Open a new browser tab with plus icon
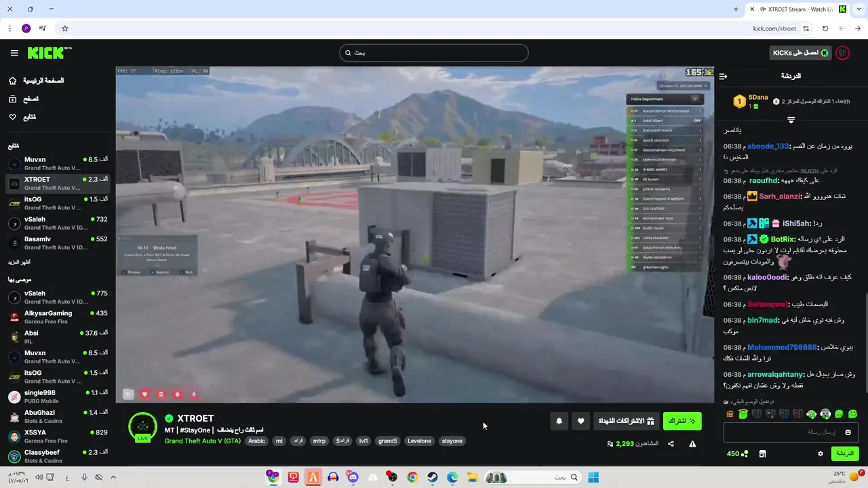Screen dimensions: 868x488 (736, 9)
